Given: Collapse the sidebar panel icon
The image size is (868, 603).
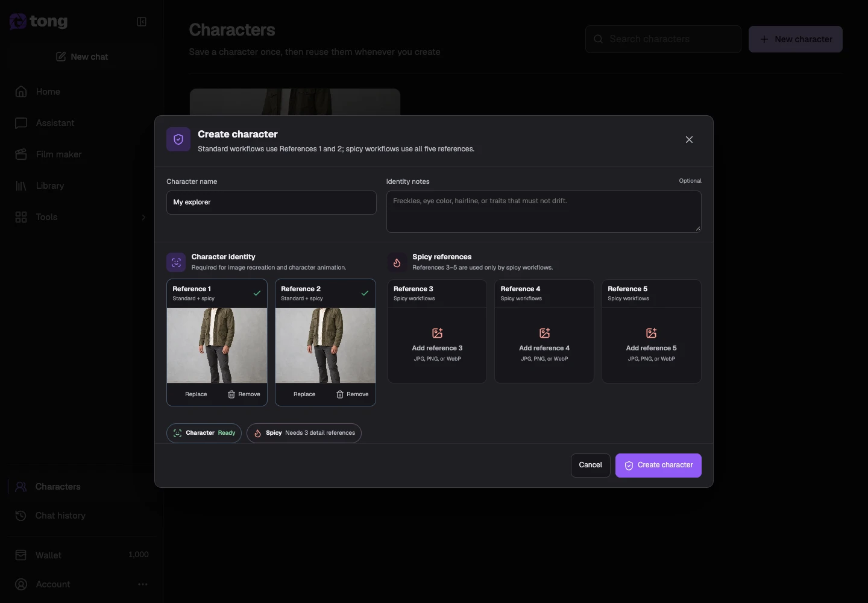Looking at the screenshot, I should [142, 22].
